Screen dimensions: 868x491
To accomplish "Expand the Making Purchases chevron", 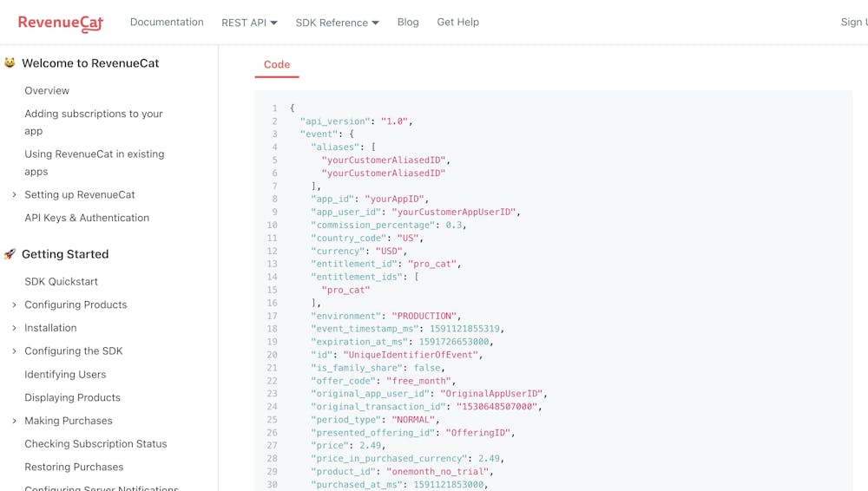I will pyautogui.click(x=15, y=421).
